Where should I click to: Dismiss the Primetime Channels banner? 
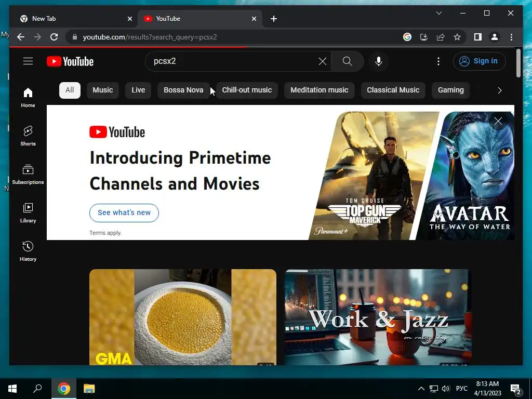pos(498,121)
